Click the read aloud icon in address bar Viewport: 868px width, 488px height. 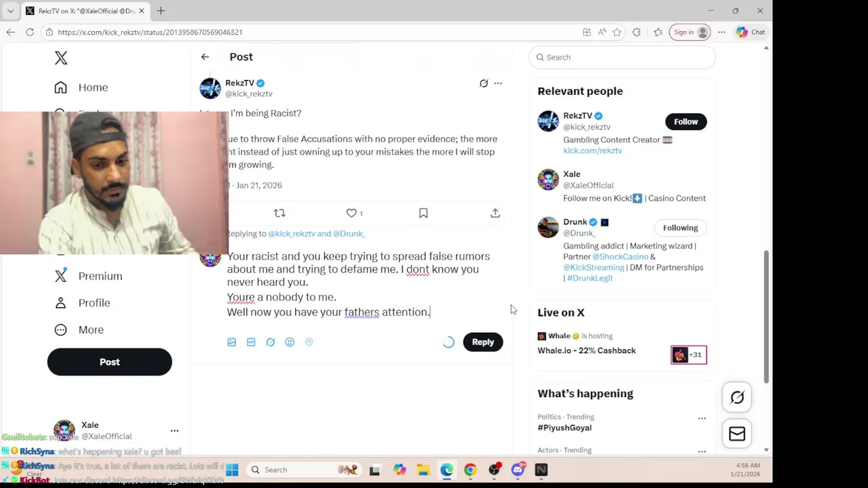(601, 32)
